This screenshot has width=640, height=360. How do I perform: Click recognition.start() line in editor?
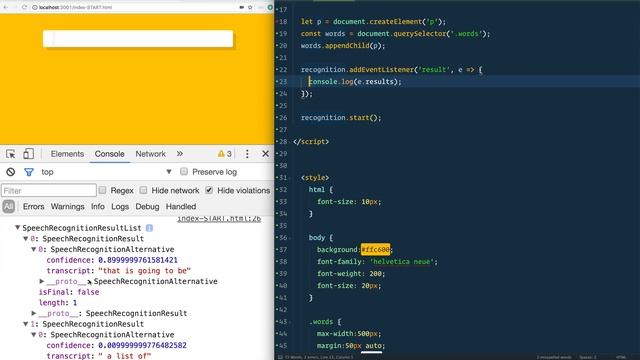point(341,118)
